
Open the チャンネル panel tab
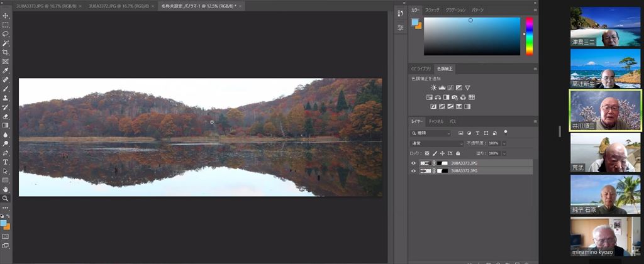point(436,121)
